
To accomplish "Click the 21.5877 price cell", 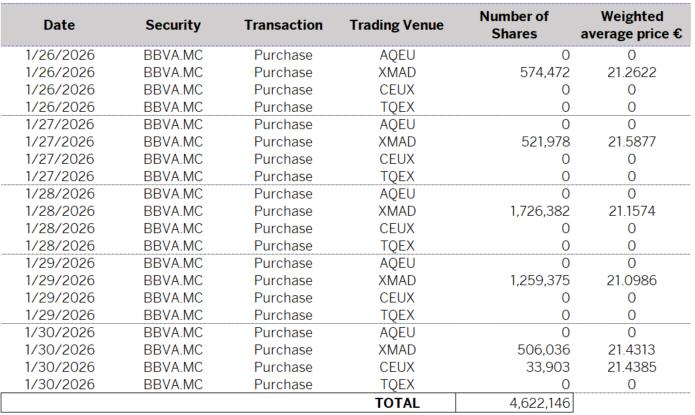I will point(631,142).
